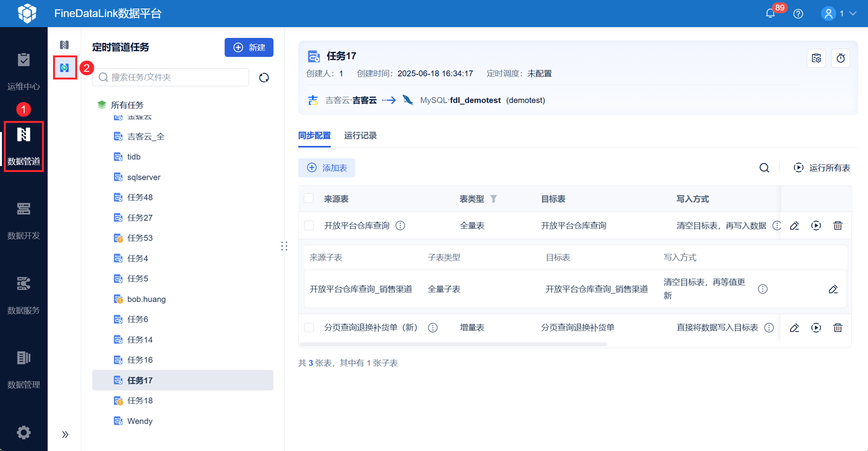
Task: Click the 增量表 type cell
Action: click(472, 328)
